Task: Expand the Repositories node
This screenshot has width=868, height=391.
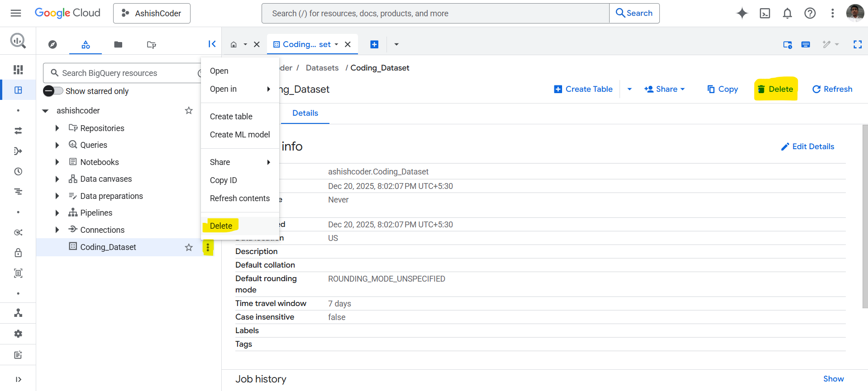Action: tap(57, 128)
